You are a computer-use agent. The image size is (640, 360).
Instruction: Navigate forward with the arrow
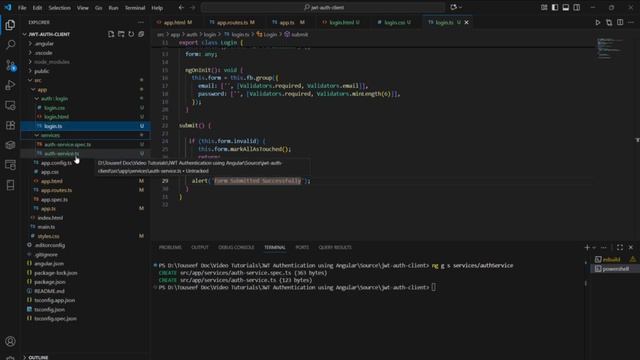[x=192, y=7]
